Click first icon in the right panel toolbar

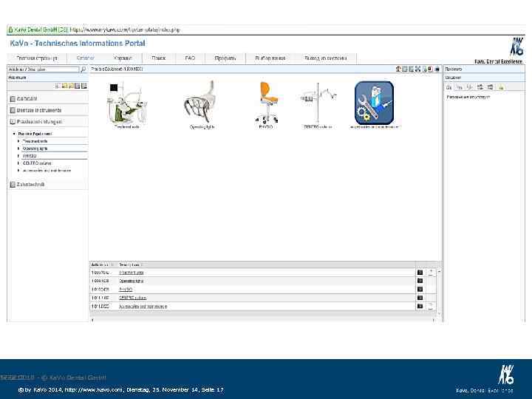[x=449, y=87]
